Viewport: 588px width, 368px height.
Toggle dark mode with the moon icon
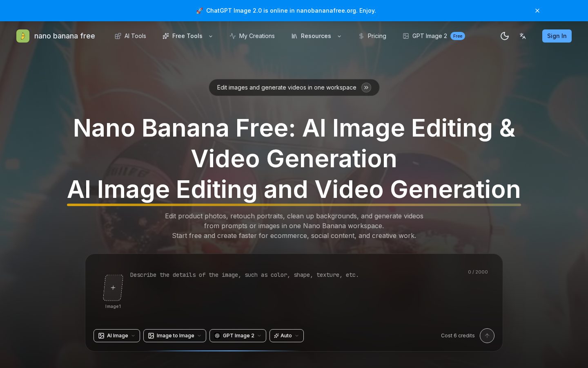point(505,36)
